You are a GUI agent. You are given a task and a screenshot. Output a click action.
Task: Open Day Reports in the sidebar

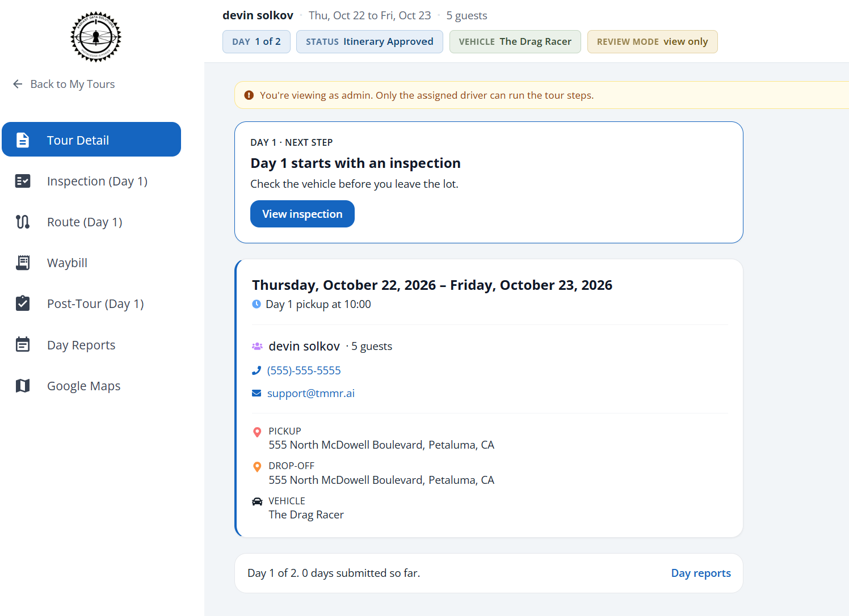[91, 345]
